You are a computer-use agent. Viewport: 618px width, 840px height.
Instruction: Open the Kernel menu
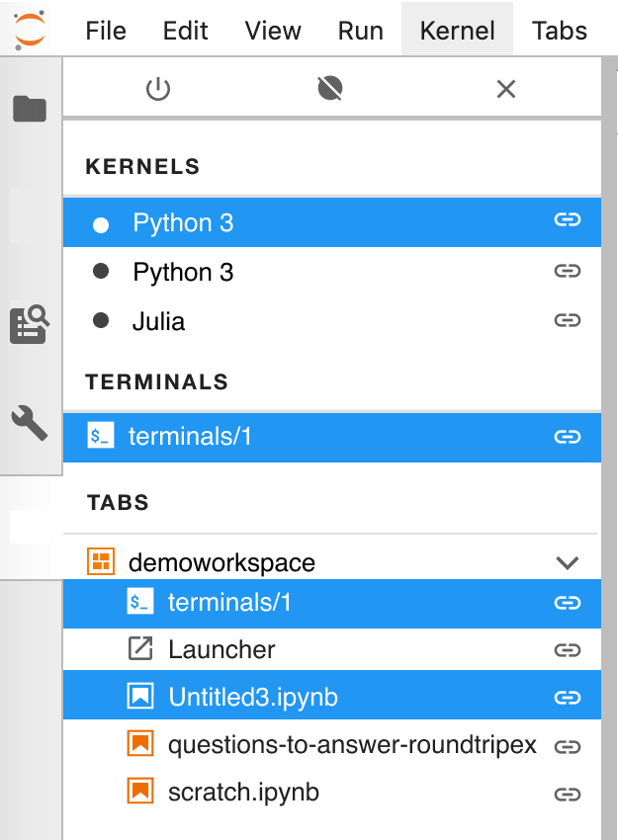click(x=457, y=31)
